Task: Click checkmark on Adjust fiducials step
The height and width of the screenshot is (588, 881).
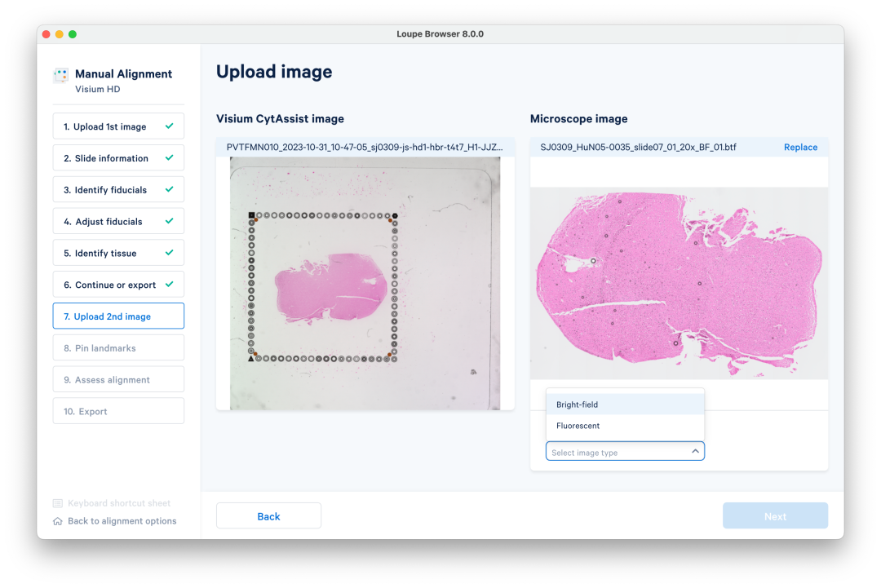Action: click(x=169, y=221)
